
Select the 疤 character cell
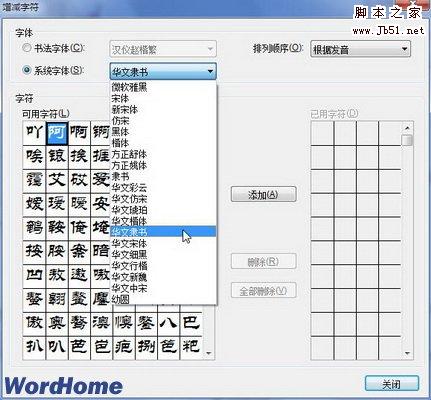(124, 348)
